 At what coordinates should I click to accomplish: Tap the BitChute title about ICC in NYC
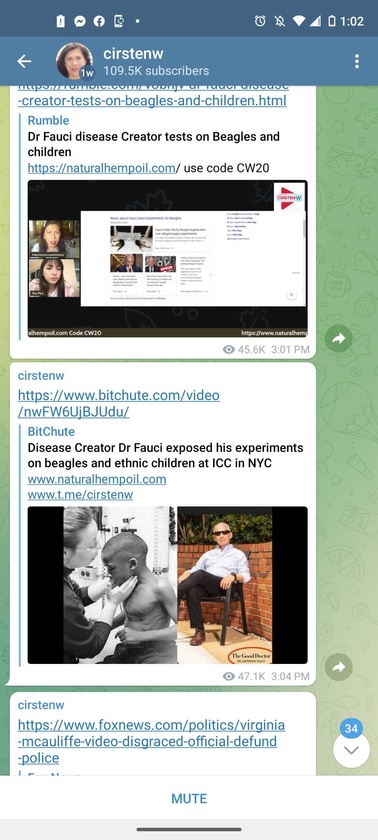coord(165,455)
